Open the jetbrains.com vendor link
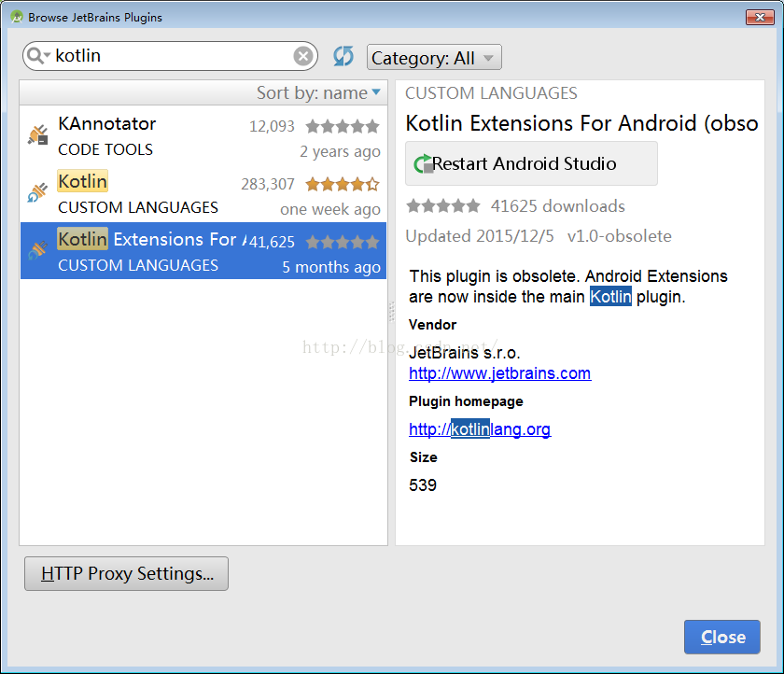The width and height of the screenshot is (784, 674). click(x=499, y=373)
